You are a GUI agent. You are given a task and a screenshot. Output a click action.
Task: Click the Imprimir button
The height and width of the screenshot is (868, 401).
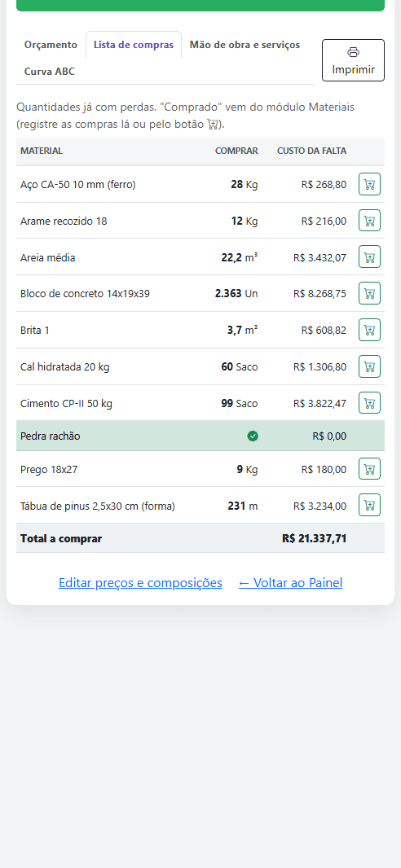pyautogui.click(x=354, y=60)
